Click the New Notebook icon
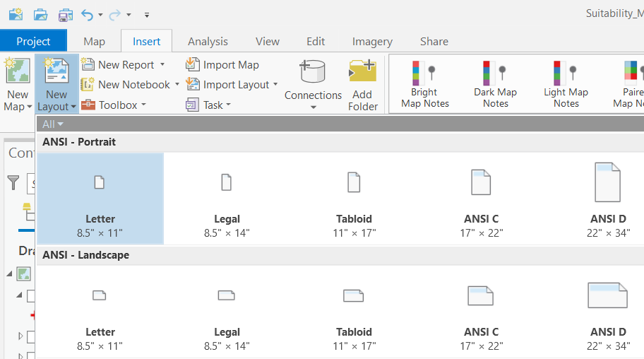The height and width of the screenshot is (359, 644). click(x=88, y=85)
